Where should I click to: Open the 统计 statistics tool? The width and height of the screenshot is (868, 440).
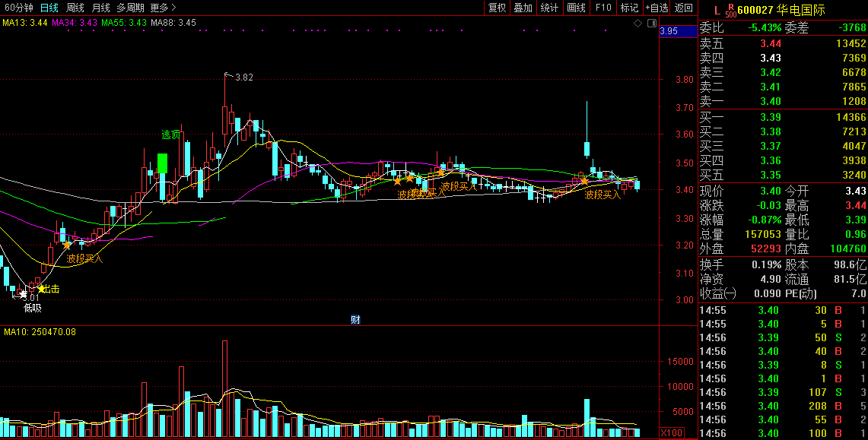550,8
